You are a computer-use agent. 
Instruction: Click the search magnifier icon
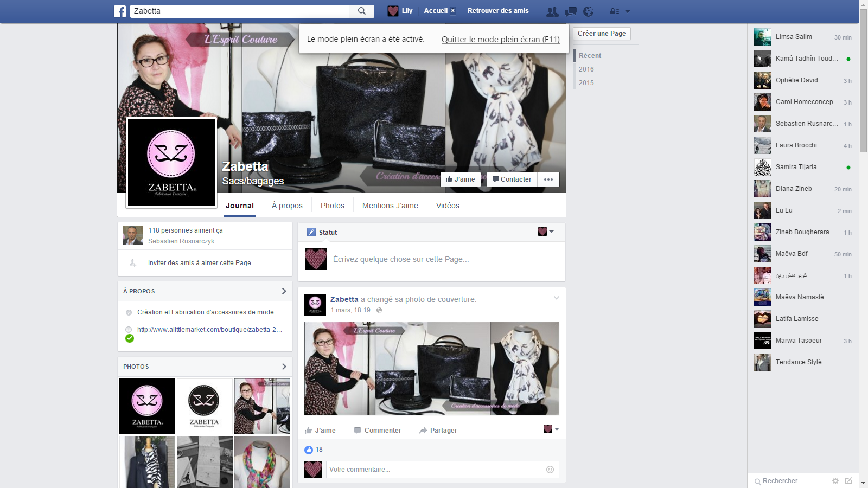pyautogui.click(x=362, y=11)
